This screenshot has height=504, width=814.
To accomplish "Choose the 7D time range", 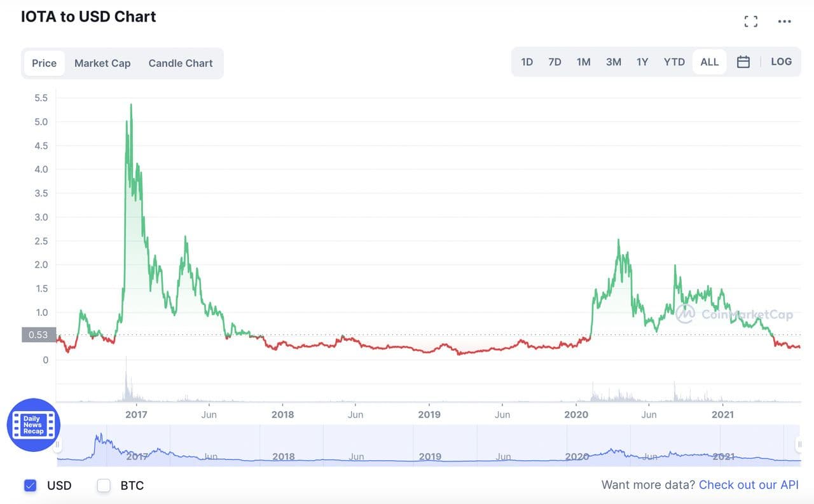I will pyautogui.click(x=555, y=62).
